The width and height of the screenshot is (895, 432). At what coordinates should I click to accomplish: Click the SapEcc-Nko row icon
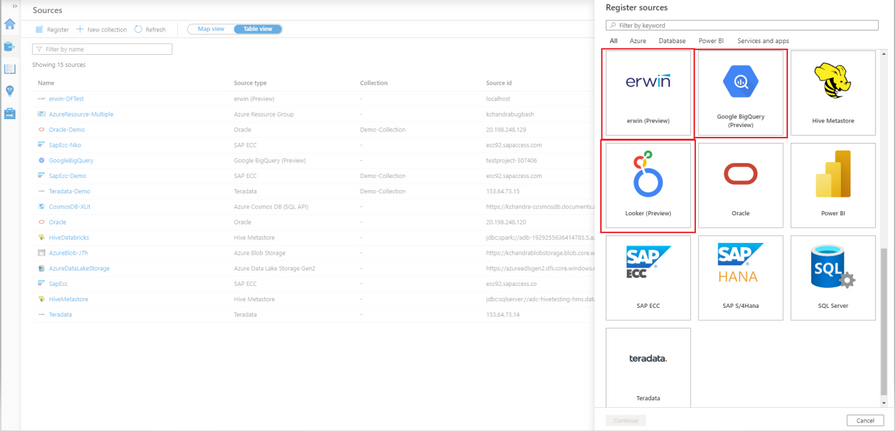pyautogui.click(x=41, y=145)
